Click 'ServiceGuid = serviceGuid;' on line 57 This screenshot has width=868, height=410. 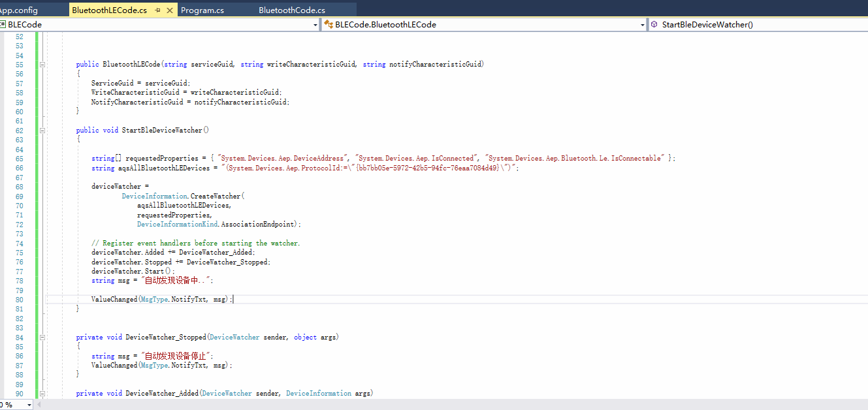coord(140,84)
